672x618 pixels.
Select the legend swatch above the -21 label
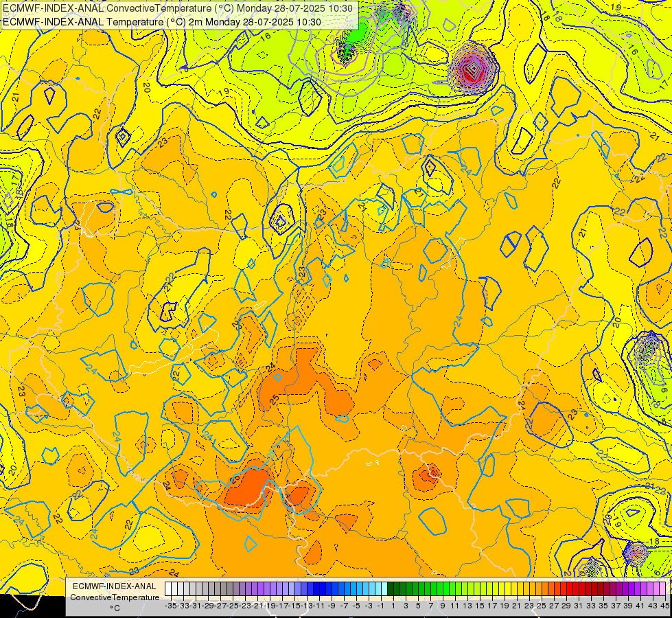(x=255, y=589)
